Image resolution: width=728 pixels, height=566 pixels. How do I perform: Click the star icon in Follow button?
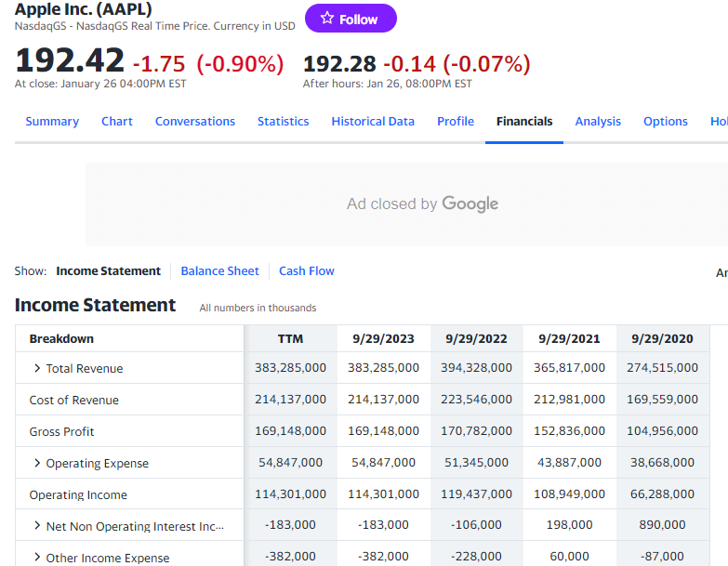pyautogui.click(x=327, y=18)
